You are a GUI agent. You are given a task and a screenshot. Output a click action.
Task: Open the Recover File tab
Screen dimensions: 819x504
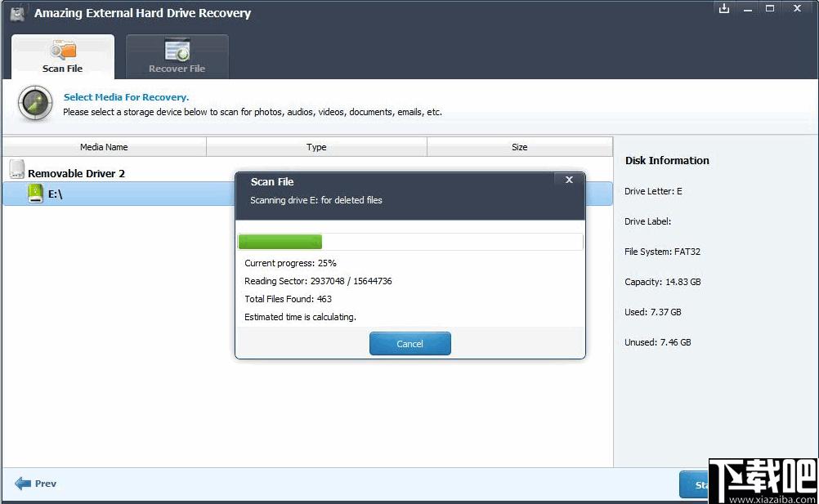tap(177, 56)
